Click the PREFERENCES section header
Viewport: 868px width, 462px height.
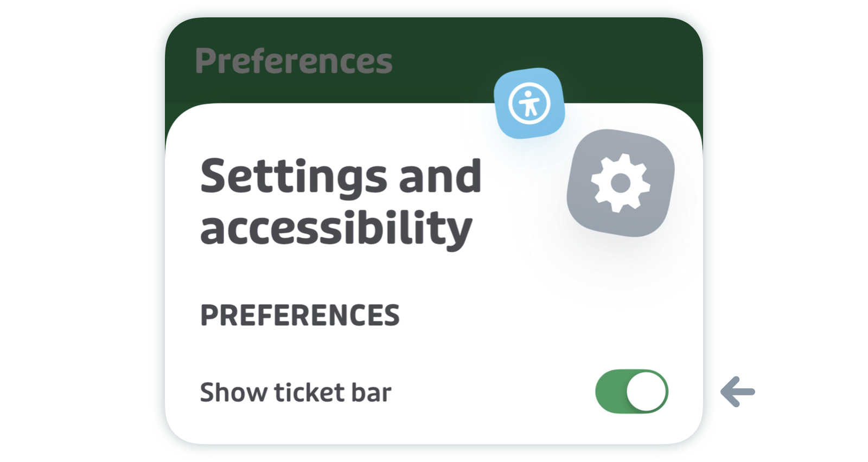click(x=300, y=315)
